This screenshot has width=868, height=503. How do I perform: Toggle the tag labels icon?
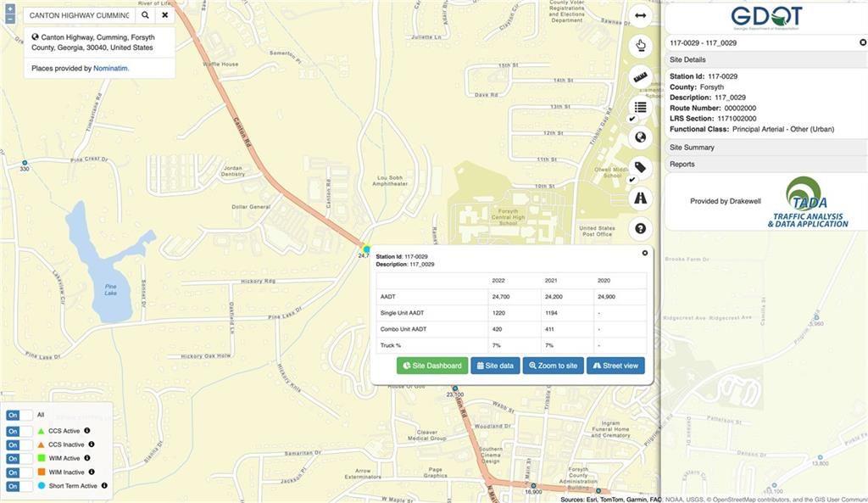click(x=640, y=167)
